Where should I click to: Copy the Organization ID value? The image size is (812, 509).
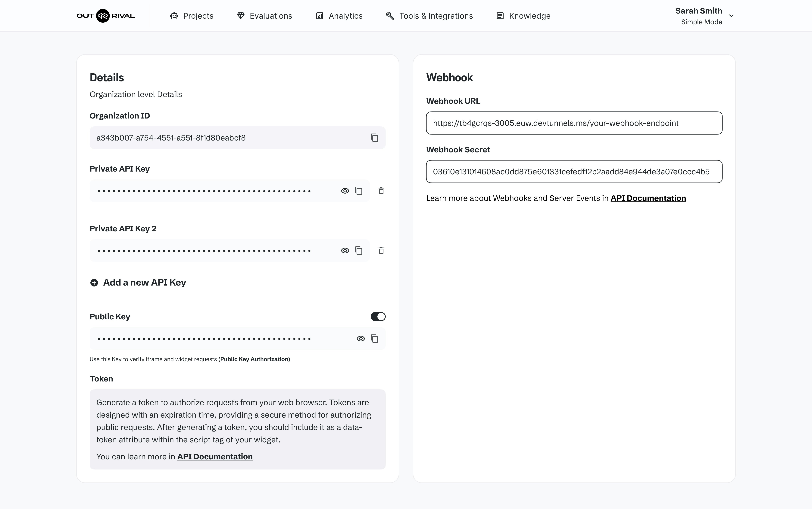coord(374,138)
